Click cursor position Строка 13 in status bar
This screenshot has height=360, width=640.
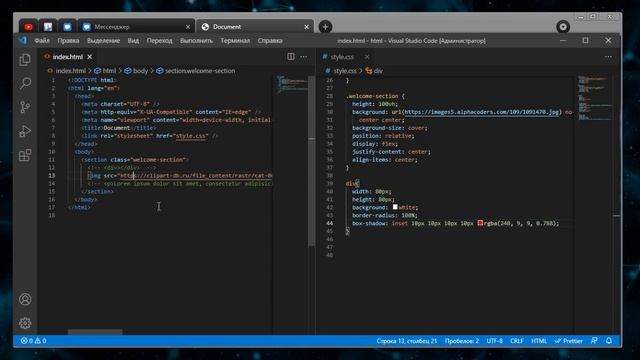[407, 341]
